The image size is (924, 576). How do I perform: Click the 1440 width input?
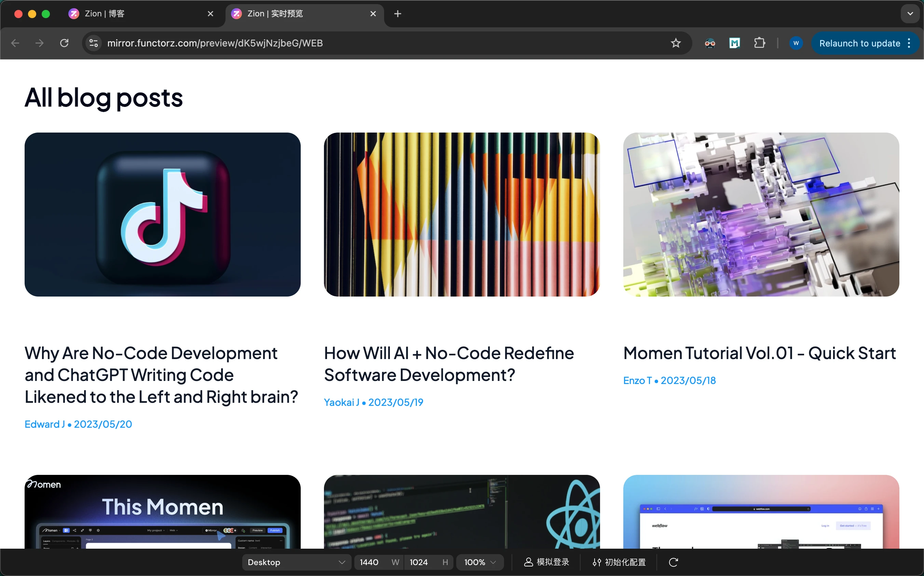click(378, 562)
